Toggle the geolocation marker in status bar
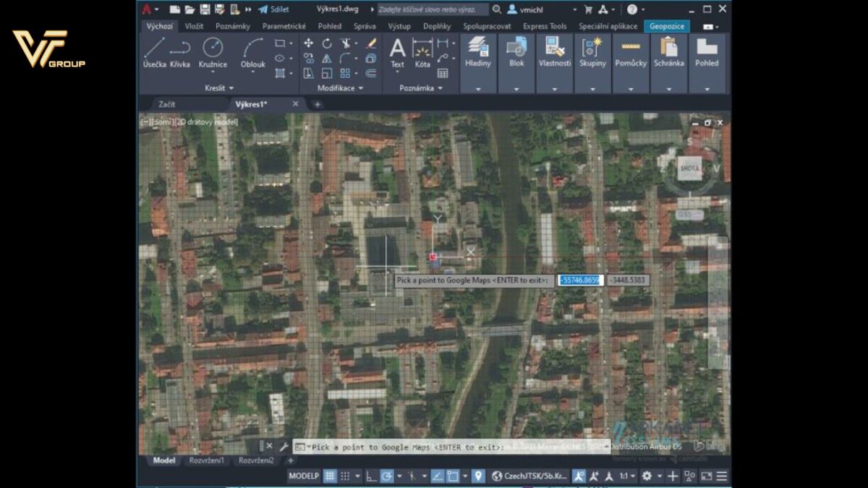This screenshot has height=488, width=868. (478, 476)
